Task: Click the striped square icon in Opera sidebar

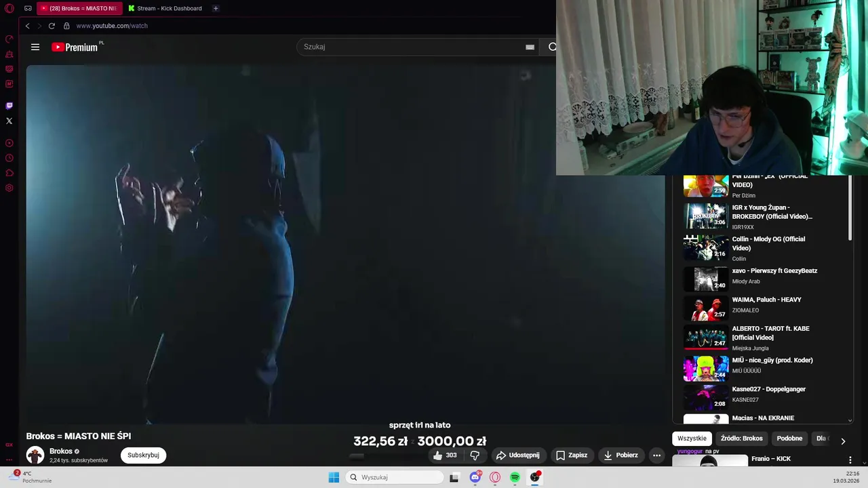Action: point(9,68)
